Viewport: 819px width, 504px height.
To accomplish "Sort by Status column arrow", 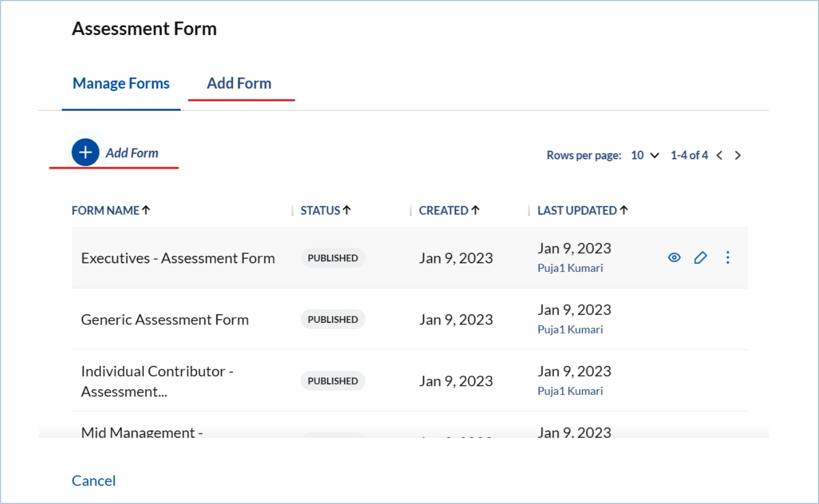I will [x=347, y=210].
